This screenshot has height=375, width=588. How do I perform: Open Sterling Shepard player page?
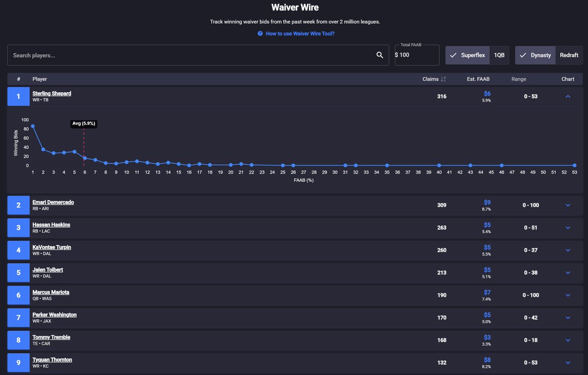click(52, 93)
